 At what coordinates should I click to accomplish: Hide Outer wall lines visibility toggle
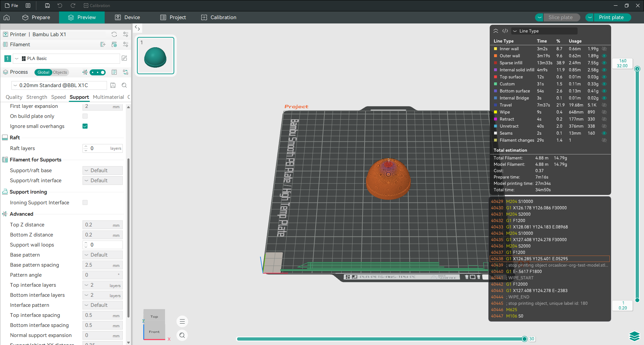(x=604, y=56)
